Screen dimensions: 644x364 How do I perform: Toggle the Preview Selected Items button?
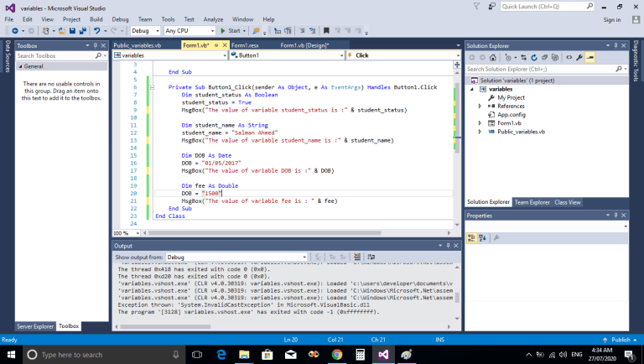(590, 57)
